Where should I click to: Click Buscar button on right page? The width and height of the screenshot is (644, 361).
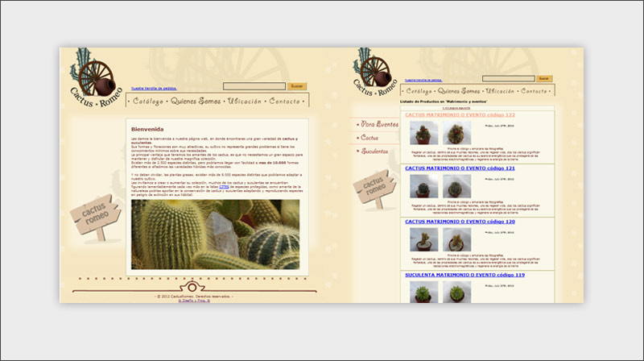(544, 78)
